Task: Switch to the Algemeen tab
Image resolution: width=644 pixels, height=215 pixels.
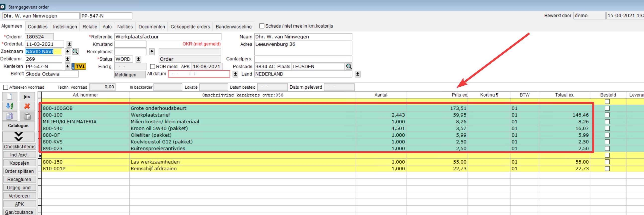Action: coord(12,26)
